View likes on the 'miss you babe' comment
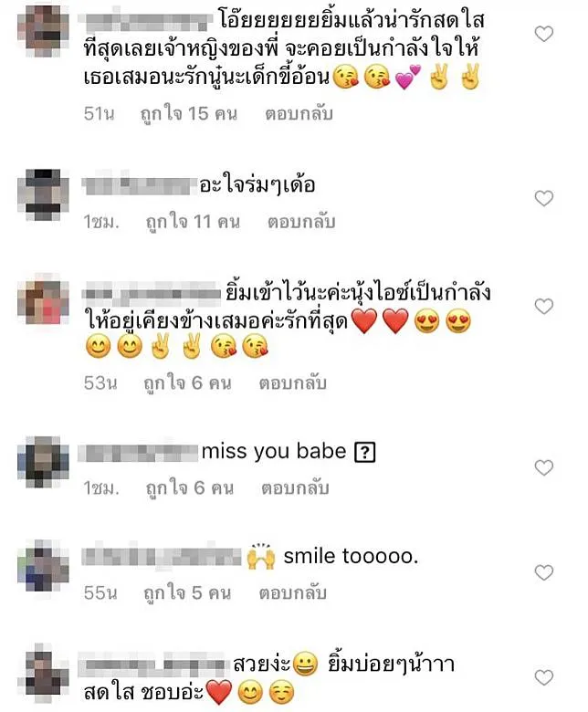The height and width of the screenshot is (712, 588). pyautogui.click(x=189, y=488)
